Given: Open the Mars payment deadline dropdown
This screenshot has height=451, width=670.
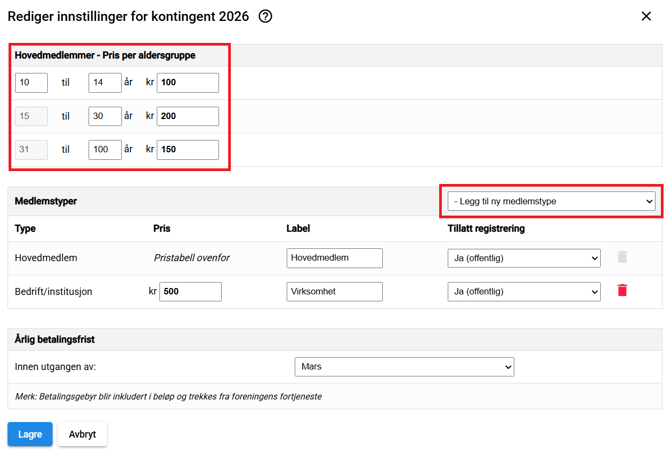Looking at the screenshot, I should click(x=404, y=367).
